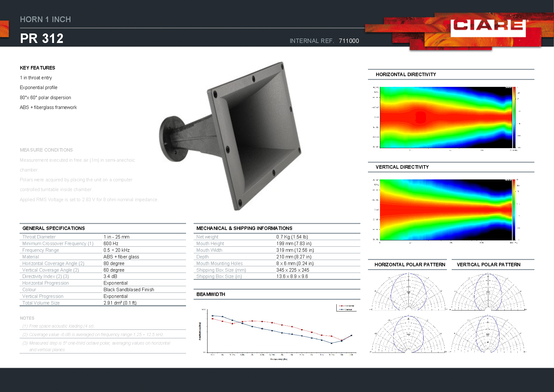Click the 'Minimum Crossover Frequency (1)' label
This screenshot has width=554, height=392.
pos(58,244)
